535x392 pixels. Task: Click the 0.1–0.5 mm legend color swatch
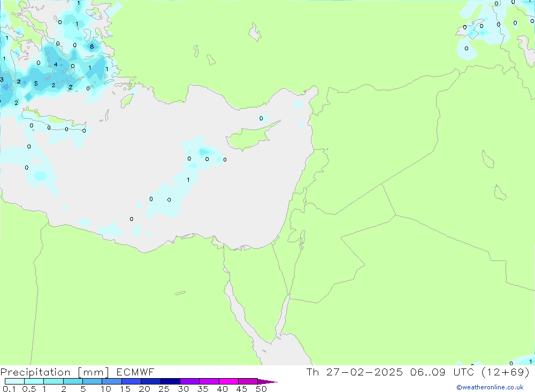click(x=14, y=381)
